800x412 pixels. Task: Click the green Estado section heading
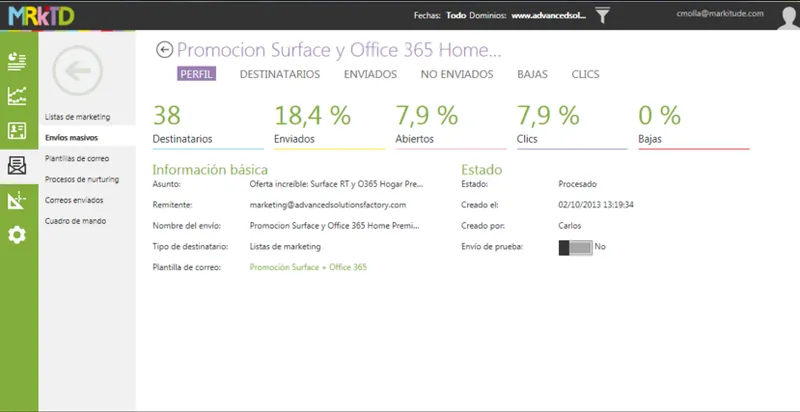pyautogui.click(x=482, y=170)
